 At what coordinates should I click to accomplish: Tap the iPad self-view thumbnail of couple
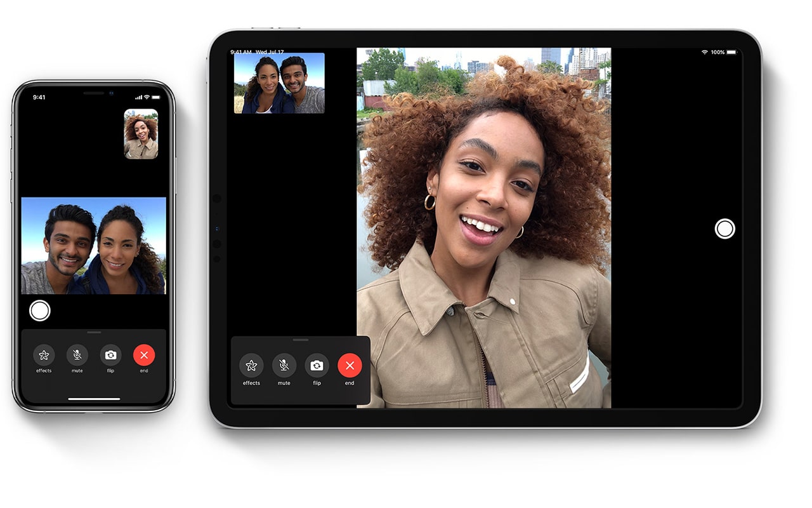(x=279, y=83)
